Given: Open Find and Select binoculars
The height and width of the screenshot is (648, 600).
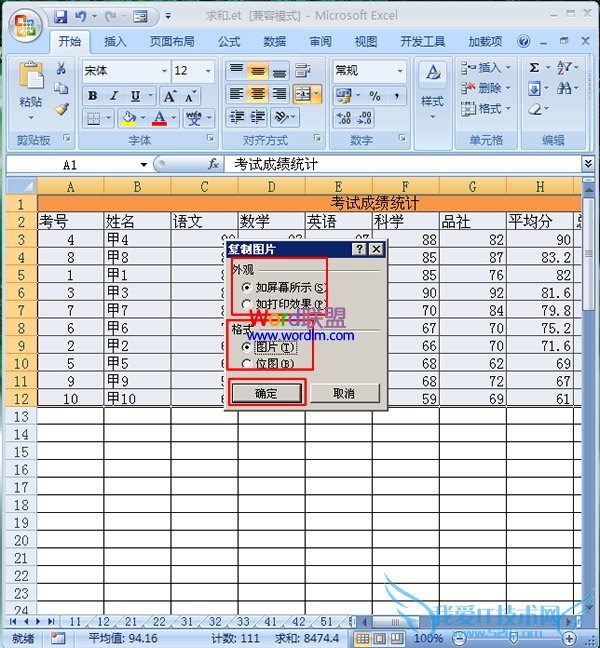Looking at the screenshot, I should [x=564, y=88].
